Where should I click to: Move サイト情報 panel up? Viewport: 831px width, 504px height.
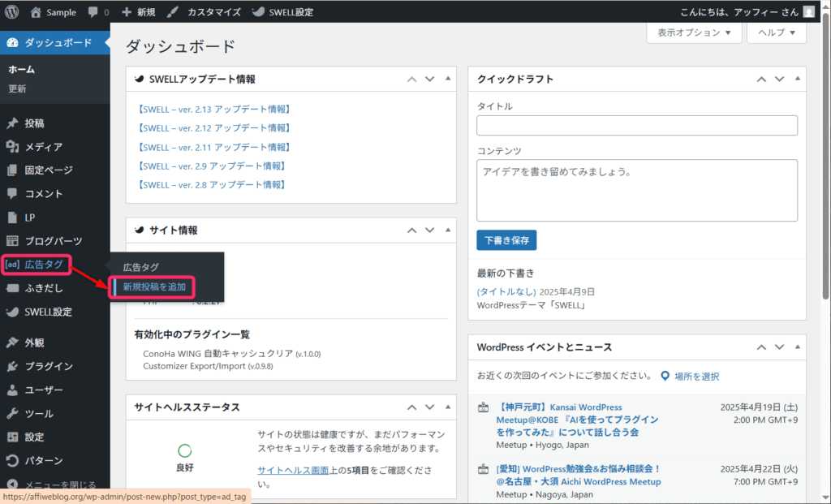(x=411, y=230)
